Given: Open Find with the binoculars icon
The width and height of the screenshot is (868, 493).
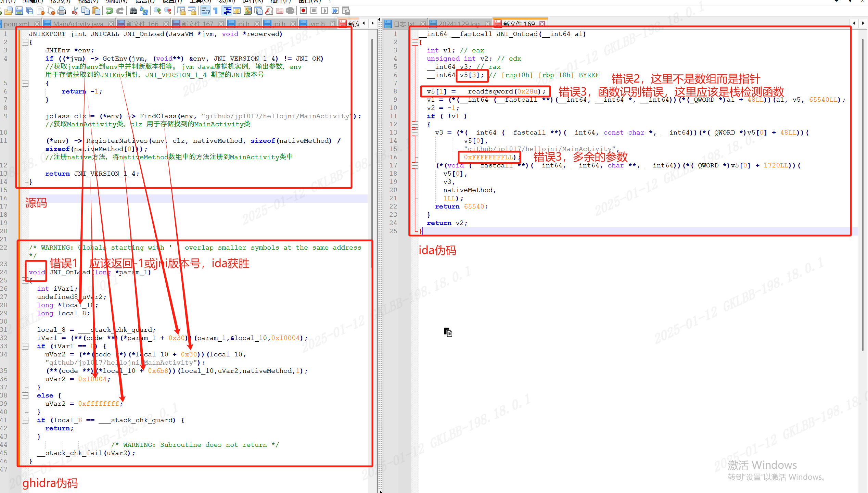Looking at the screenshot, I should 133,11.
